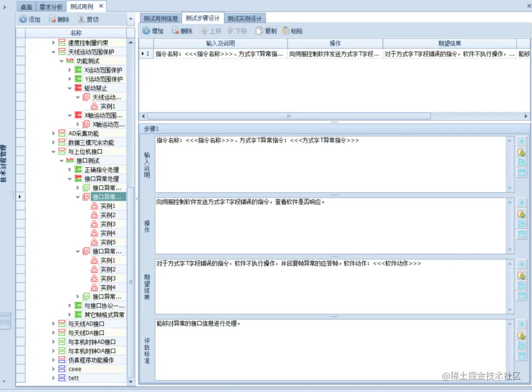Open the left toolbar overflow dropdown arrow
532x392 pixels.
point(131,19)
